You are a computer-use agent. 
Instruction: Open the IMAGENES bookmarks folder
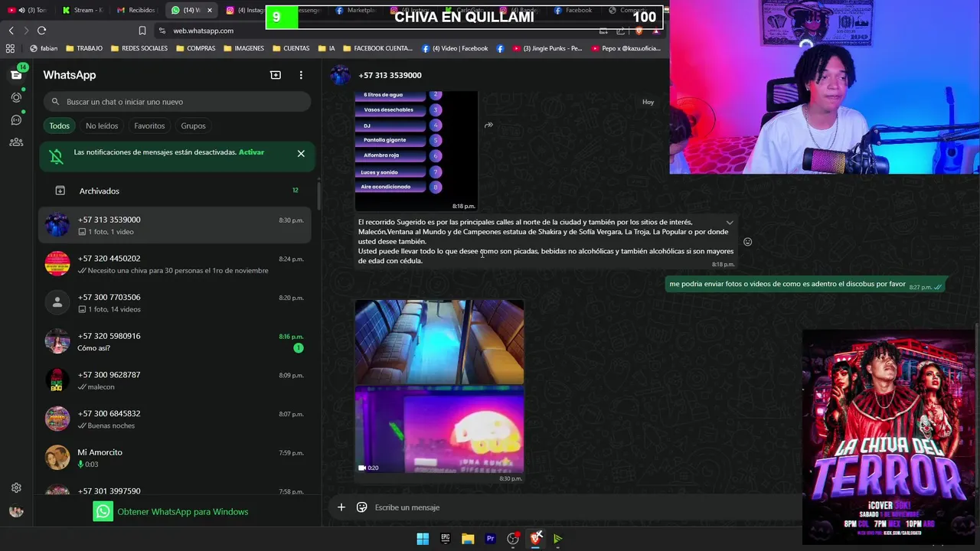coord(243,48)
